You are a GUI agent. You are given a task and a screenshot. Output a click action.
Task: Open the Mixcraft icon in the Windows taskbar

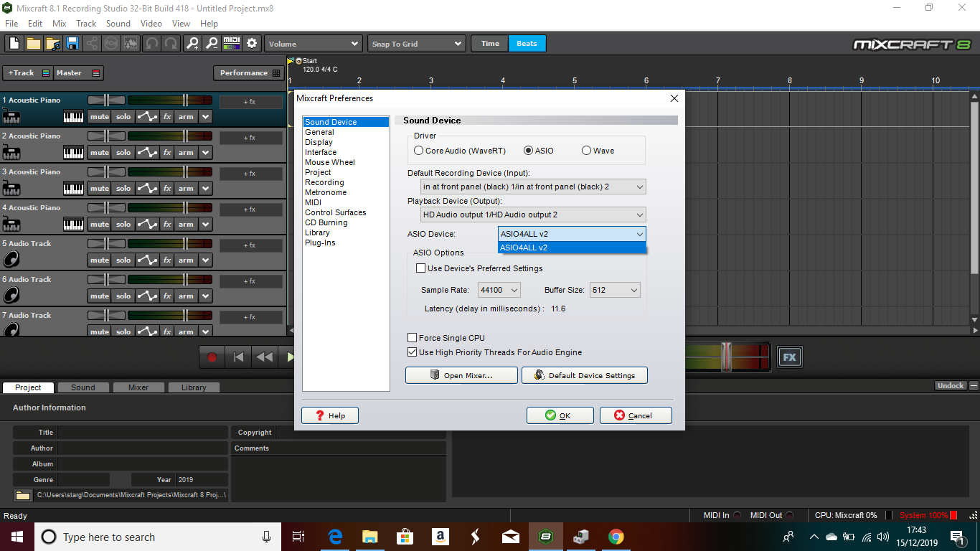click(x=546, y=537)
